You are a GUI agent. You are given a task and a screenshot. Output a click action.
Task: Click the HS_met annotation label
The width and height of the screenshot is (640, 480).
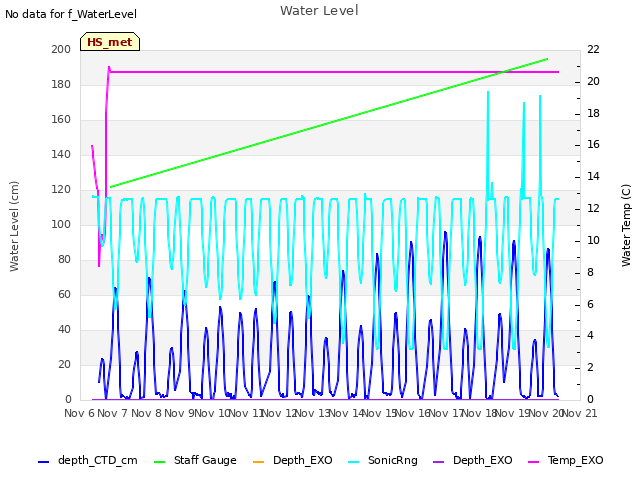[110, 42]
